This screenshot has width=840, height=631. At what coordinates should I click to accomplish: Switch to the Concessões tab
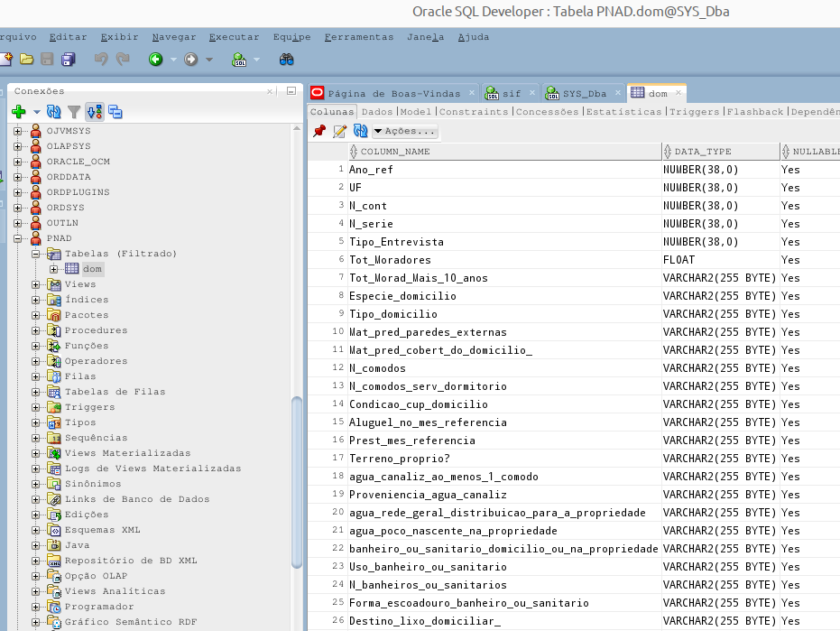point(547,112)
